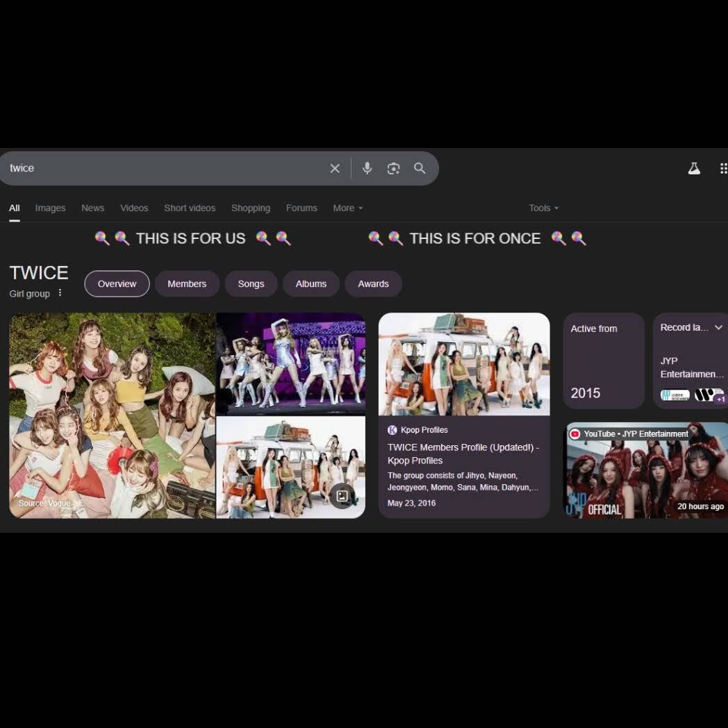The width and height of the screenshot is (728, 728).
Task: Click the image gallery icon on the van photo
Action: [x=342, y=496]
